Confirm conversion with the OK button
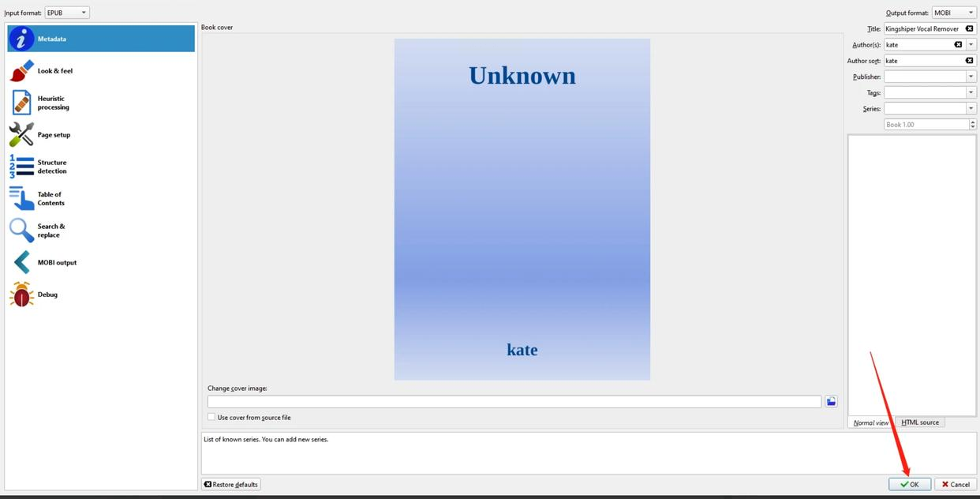The width and height of the screenshot is (980, 499). pyautogui.click(x=910, y=484)
